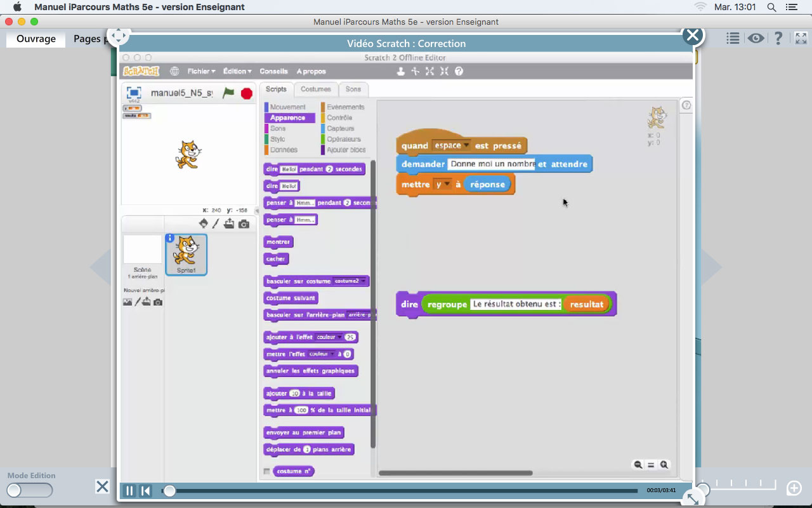Screen dimensions: 812x508
Task: Click the Scratch logo
Action: point(141,71)
